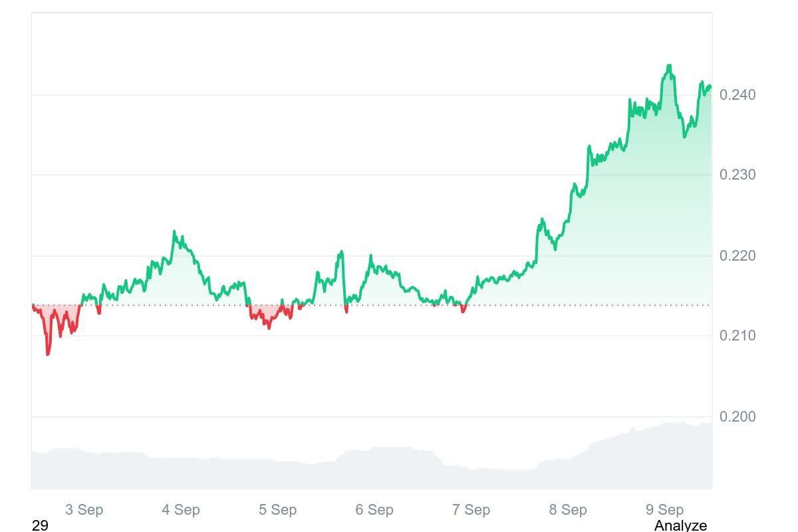Select the 9 Sep axis label
Screen dimensions: 798x532
pyautogui.click(x=664, y=509)
